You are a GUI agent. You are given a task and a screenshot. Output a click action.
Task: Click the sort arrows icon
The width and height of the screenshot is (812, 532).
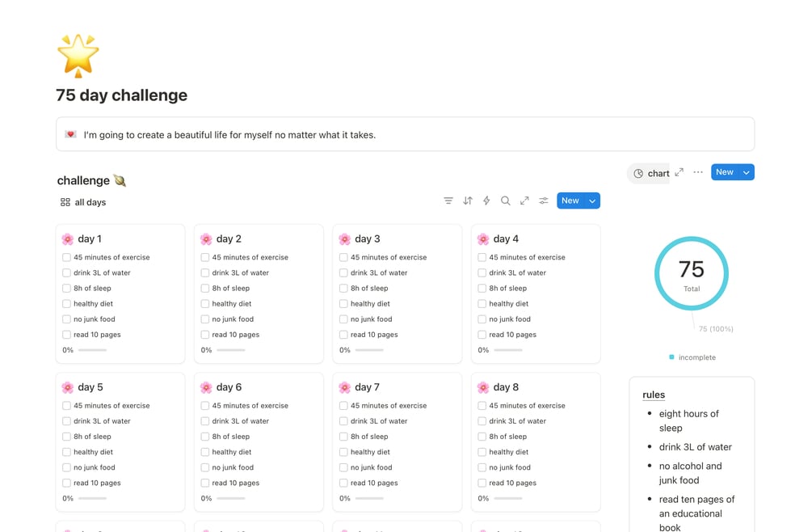coord(468,201)
